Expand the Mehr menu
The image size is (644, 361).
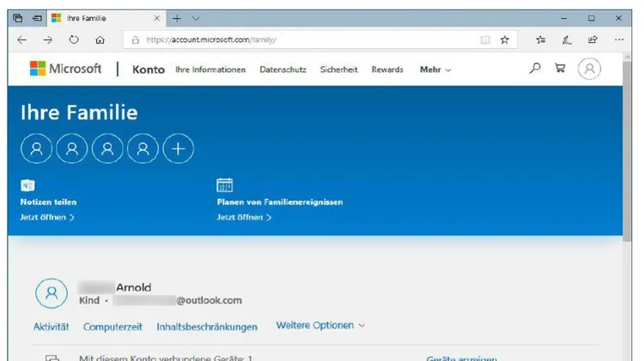435,69
